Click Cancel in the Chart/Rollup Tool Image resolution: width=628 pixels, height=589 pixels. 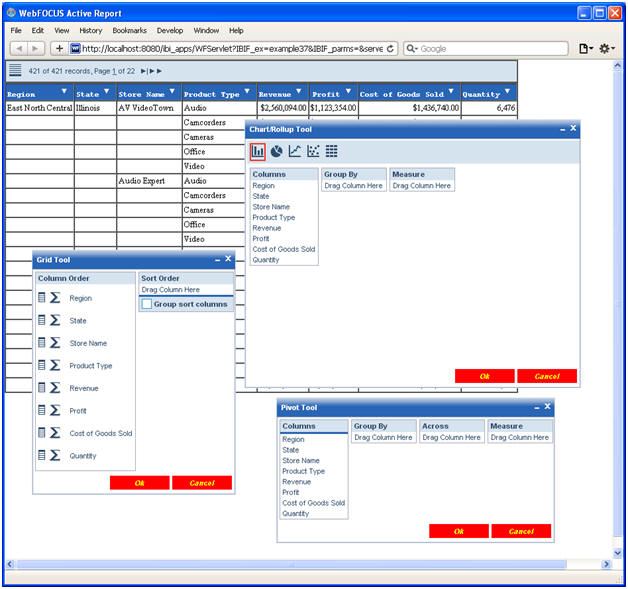[x=547, y=376]
